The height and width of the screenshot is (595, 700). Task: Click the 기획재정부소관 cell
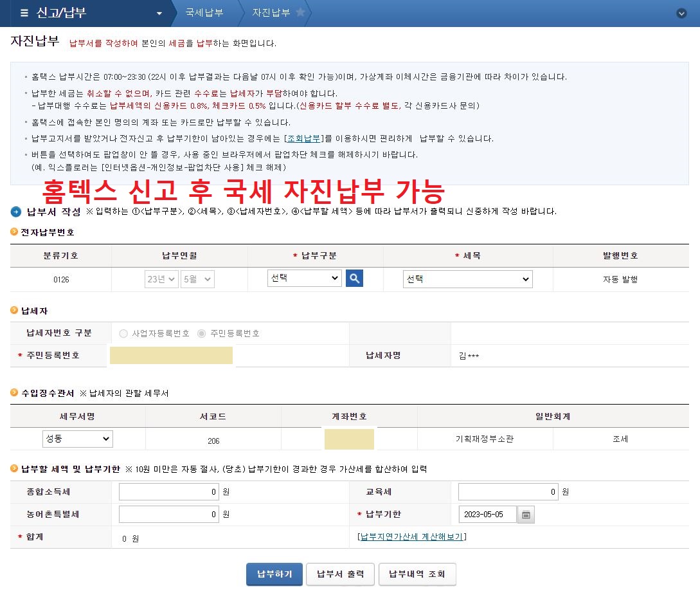click(485, 439)
